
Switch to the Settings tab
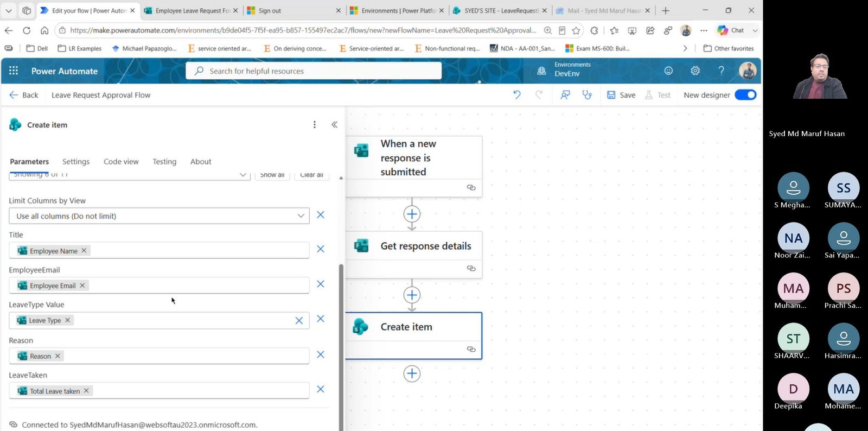[76, 162]
